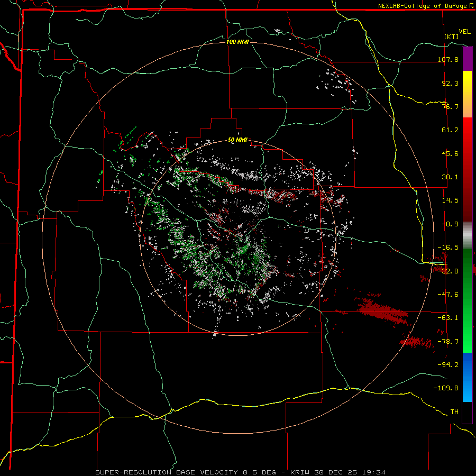Click the 92.3 velocity scale value
This screenshot has width=476, height=476.
(450, 83)
